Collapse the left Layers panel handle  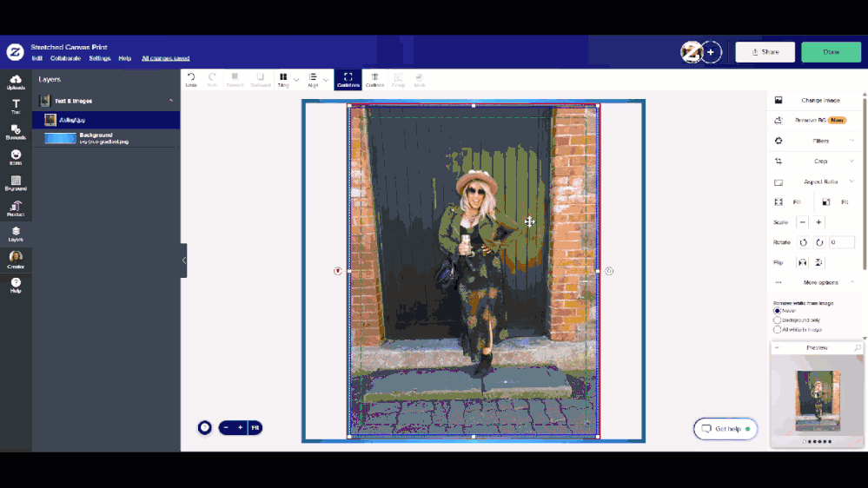click(184, 260)
